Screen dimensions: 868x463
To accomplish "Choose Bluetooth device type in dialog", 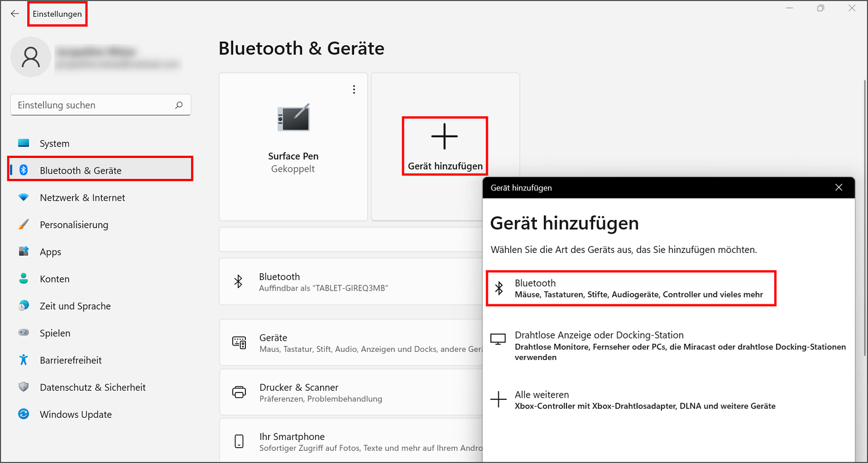I will tap(631, 288).
